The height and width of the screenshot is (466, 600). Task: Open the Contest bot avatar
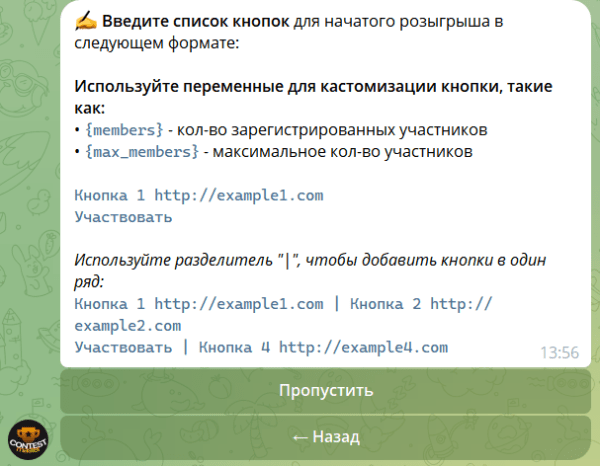pyautogui.click(x=28, y=440)
